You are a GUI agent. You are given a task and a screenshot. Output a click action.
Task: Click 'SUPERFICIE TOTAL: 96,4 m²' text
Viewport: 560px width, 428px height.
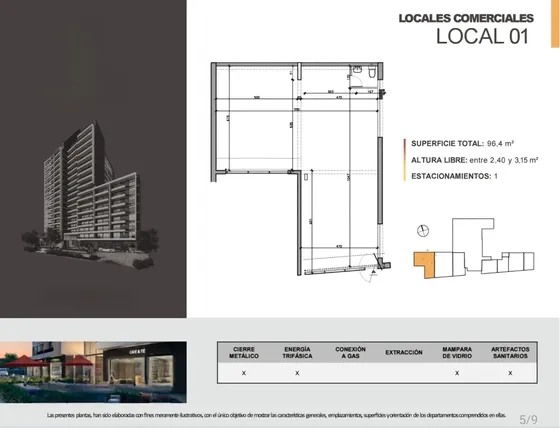click(x=462, y=144)
